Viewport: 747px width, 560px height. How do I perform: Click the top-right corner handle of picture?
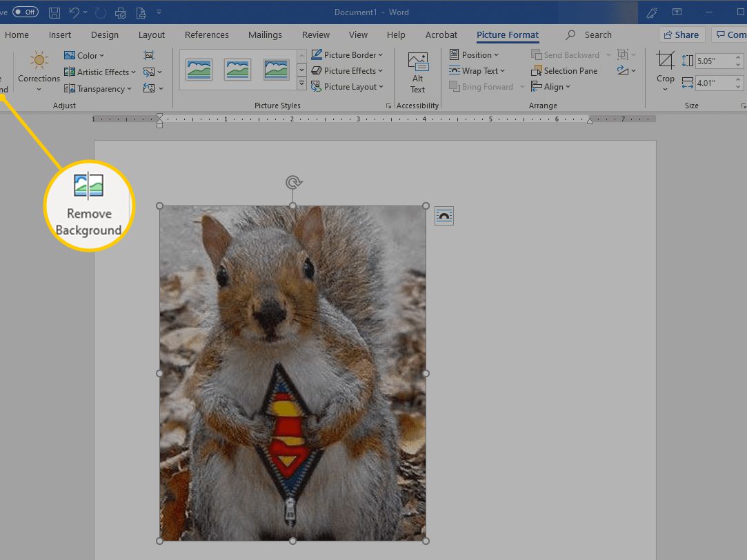426,206
